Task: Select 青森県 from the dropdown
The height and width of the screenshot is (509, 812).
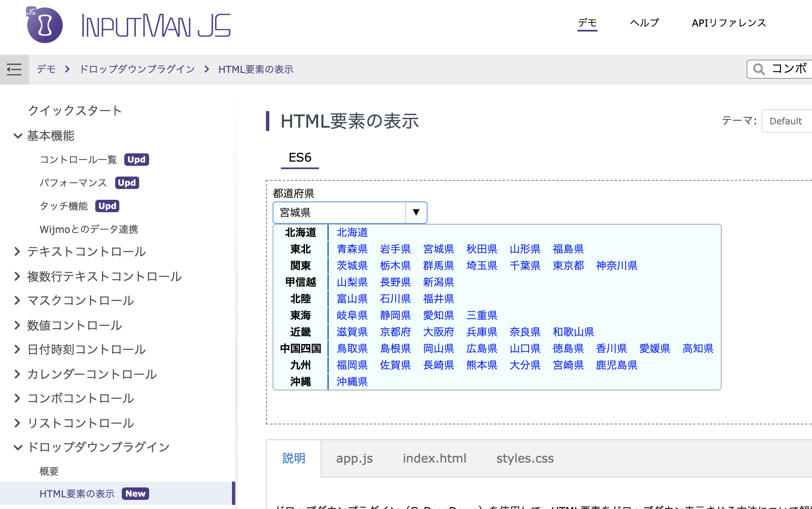Action: (x=352, y=249)
